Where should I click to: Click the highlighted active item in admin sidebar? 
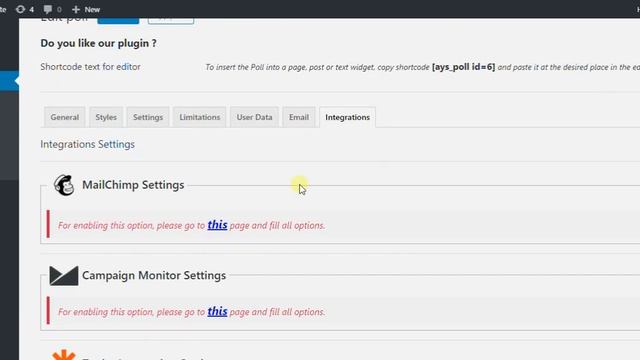point(9,81)
